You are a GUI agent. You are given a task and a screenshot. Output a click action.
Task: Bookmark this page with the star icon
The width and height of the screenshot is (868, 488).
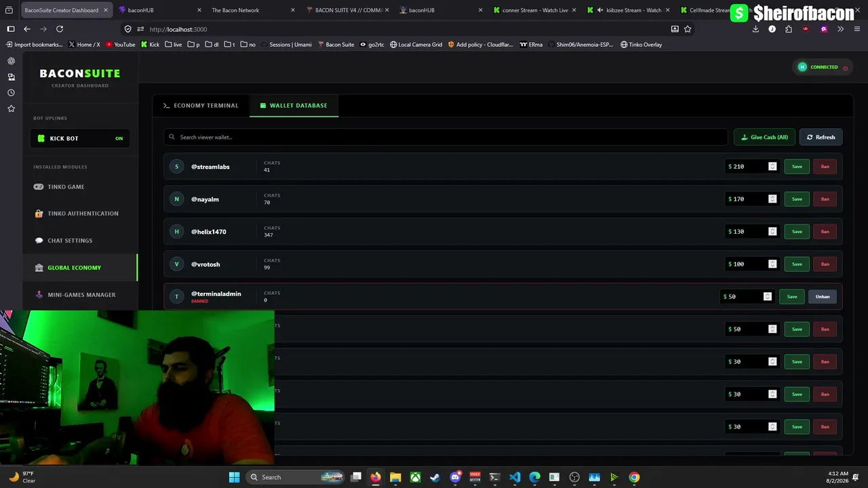tap(688, 29)
